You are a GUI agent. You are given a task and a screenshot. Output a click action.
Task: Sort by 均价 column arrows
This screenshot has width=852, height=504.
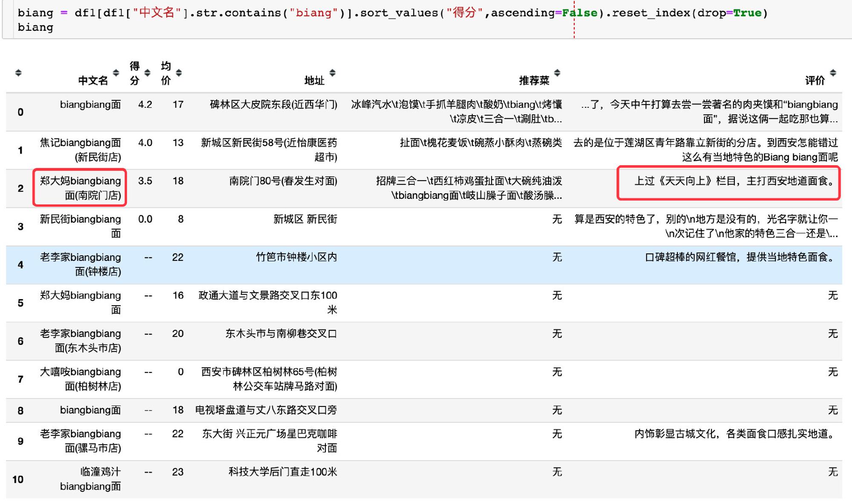pyautogui.click(x=179, y=73)
